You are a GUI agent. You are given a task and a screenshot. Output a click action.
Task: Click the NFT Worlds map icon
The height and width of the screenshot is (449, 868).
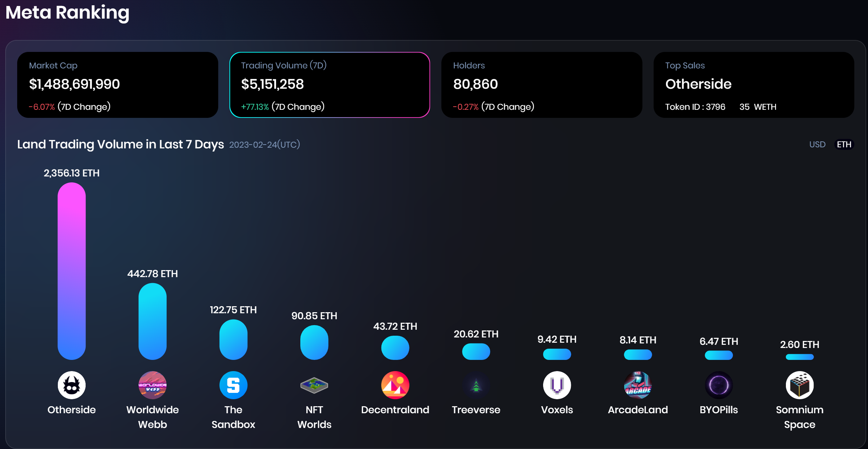314,385
